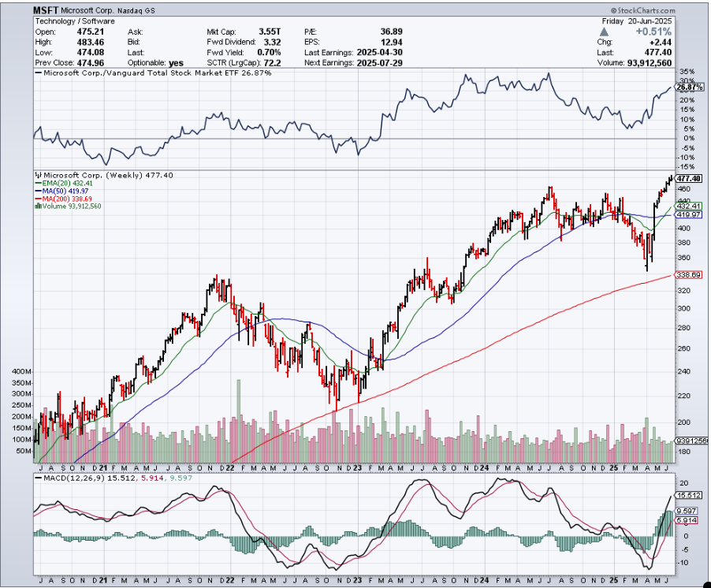Click the Mkt Cap value 3.55T
This screenshot has height=588, width=711.
click(x=270, y=32)
